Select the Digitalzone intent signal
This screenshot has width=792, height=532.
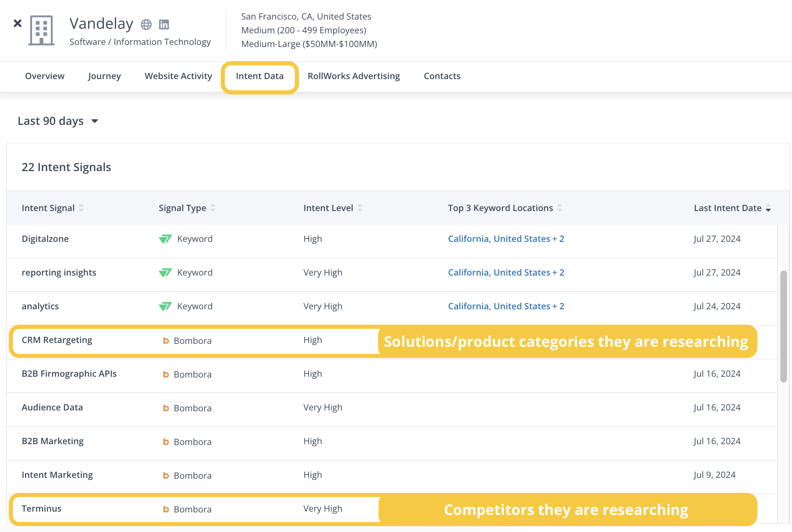[x=45, y=239]
